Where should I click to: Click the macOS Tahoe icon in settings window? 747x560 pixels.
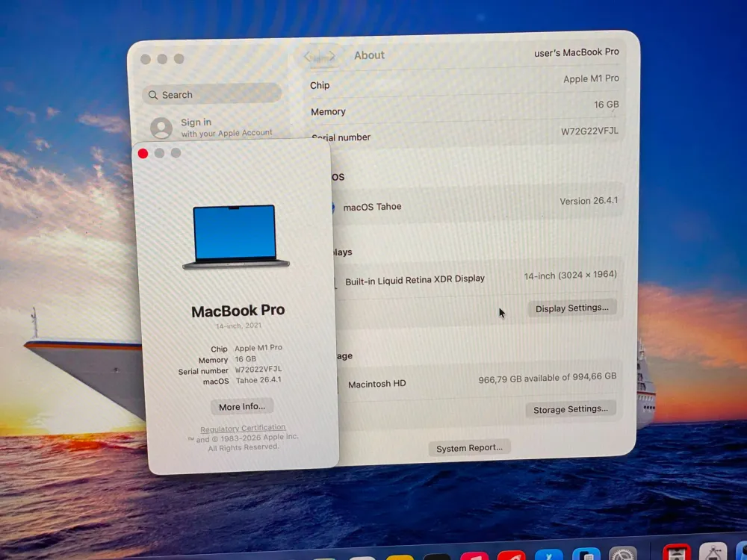pos(332,207)
